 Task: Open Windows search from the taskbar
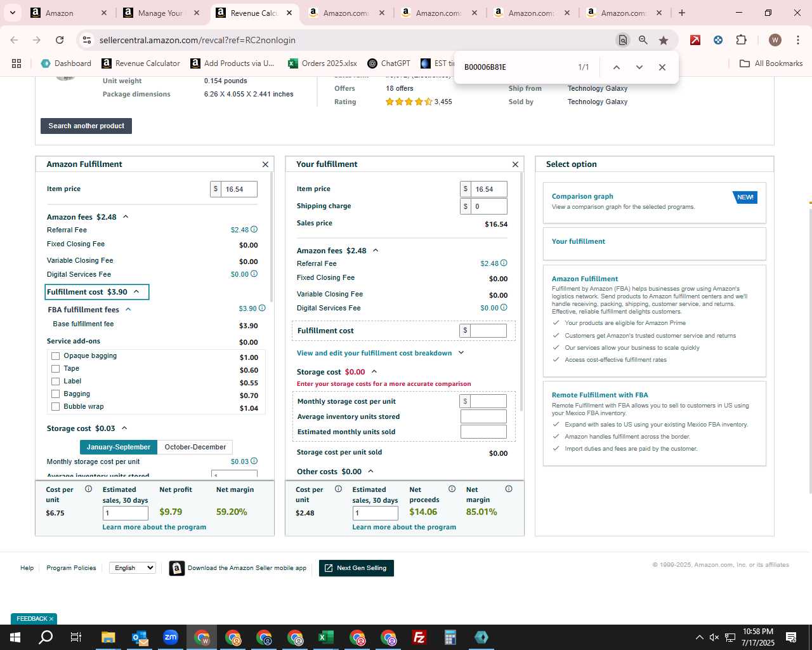pyautogui.click(x=46, y=637)
